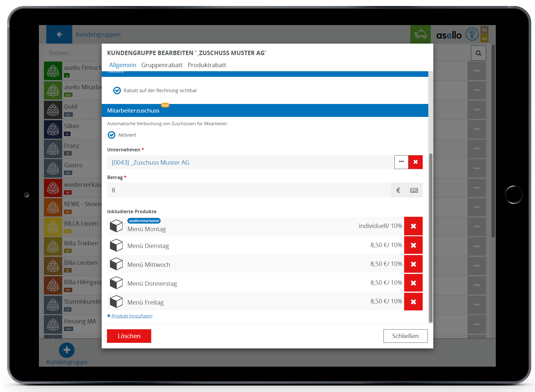The image size is (535, 392).
Task: Toggle the Aktiviert checkbox
Action: 111,135
